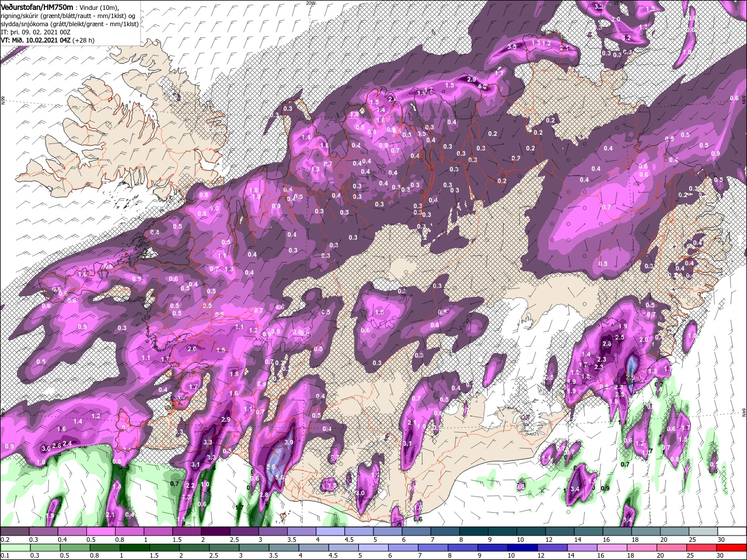Click the '3.9' precipitation value on the map
This screenshot has height=560, width=747.
coord(288,443)
